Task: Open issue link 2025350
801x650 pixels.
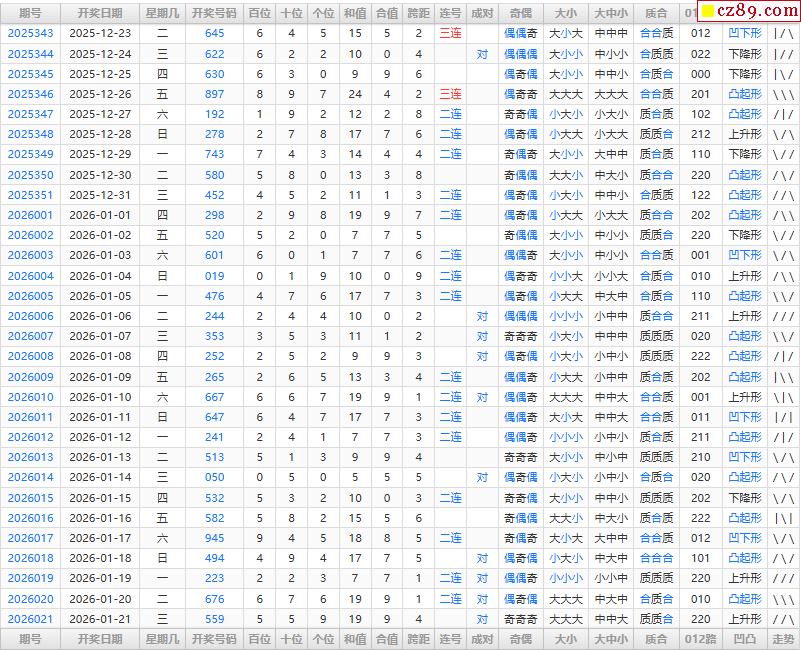Action: pos(30,175)
